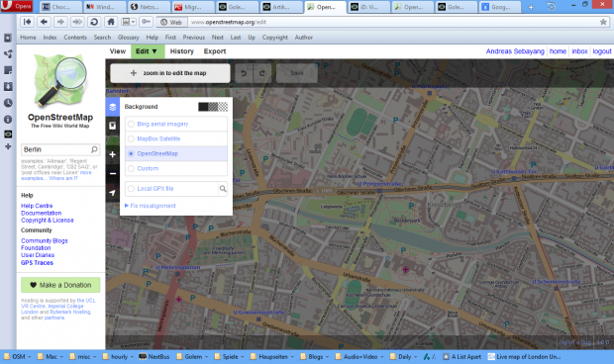Click the Glossary navigation bar item
This screenshot has width=614, height=364.
(x=128, y=38)
